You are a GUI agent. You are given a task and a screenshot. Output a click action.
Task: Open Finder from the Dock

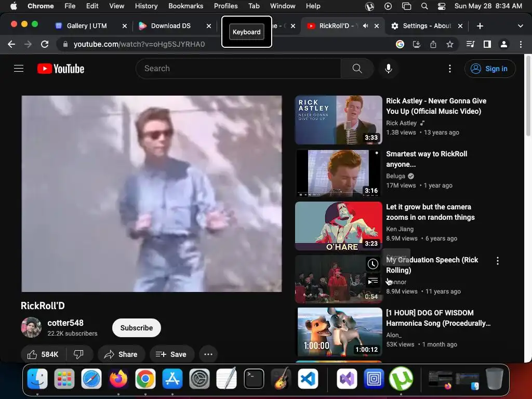37,379
